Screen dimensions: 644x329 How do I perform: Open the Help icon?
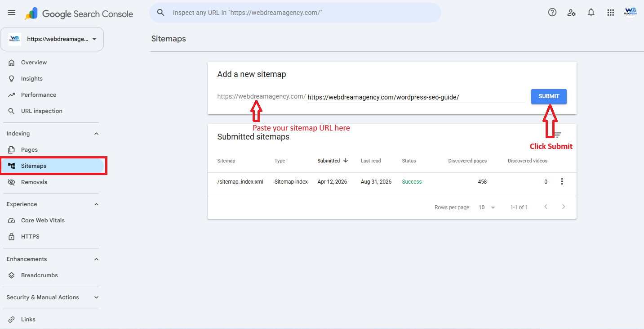click(x=552, y=13)
